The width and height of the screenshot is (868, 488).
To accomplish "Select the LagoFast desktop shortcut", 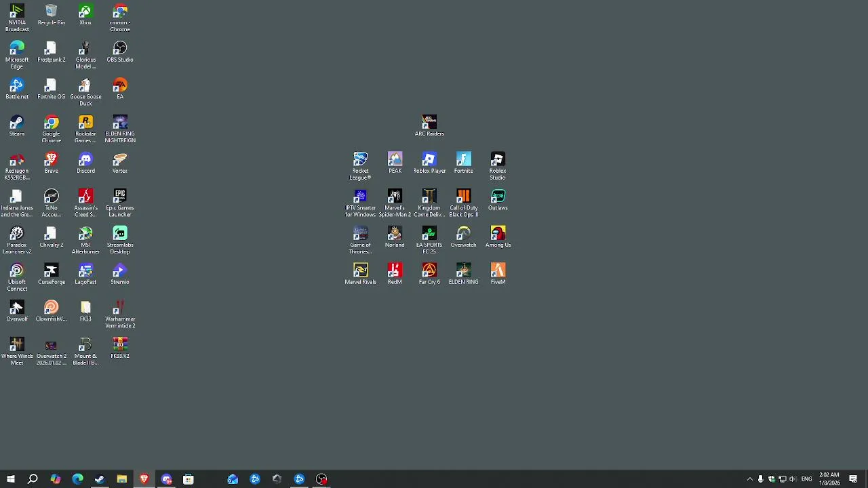I will [x=85, y=274].
